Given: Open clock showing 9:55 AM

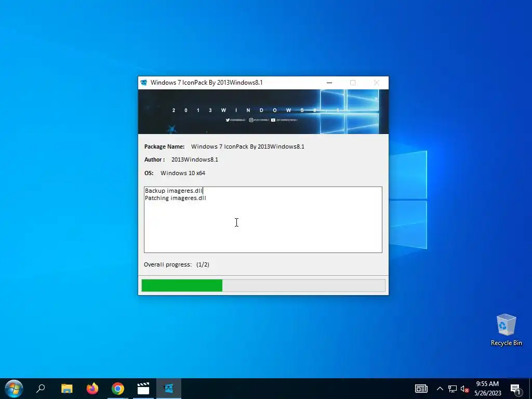Looking at the screenshot, I should [x=487, y=389].
